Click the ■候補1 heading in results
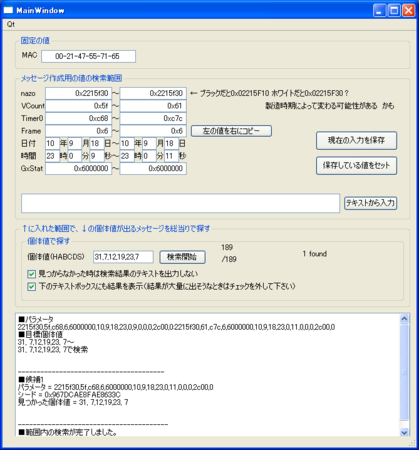 tap(31, 379)
